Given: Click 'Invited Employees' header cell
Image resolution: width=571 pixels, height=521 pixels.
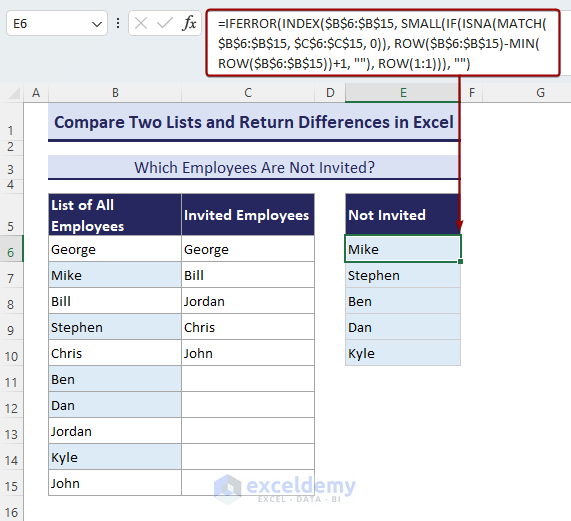Looking at the screenshot, I should coord(248,215).
